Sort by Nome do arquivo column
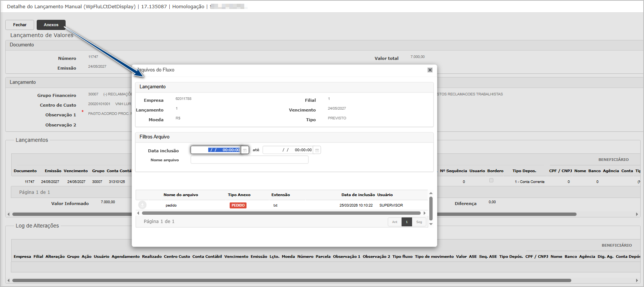Screen dimensions: 644x287 [x=181, y=195]
